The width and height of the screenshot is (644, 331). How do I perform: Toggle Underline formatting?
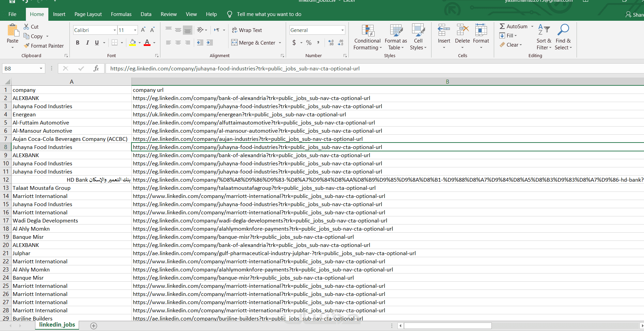97,43
